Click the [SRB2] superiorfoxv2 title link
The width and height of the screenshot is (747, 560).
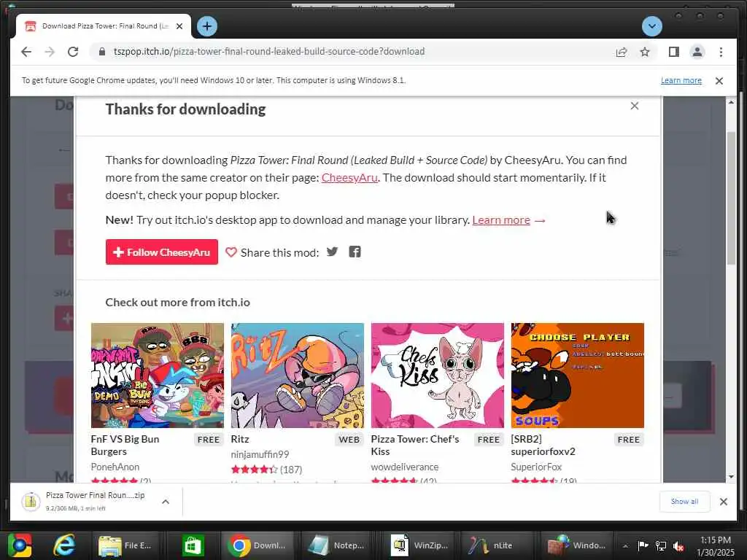click(543, 446)
